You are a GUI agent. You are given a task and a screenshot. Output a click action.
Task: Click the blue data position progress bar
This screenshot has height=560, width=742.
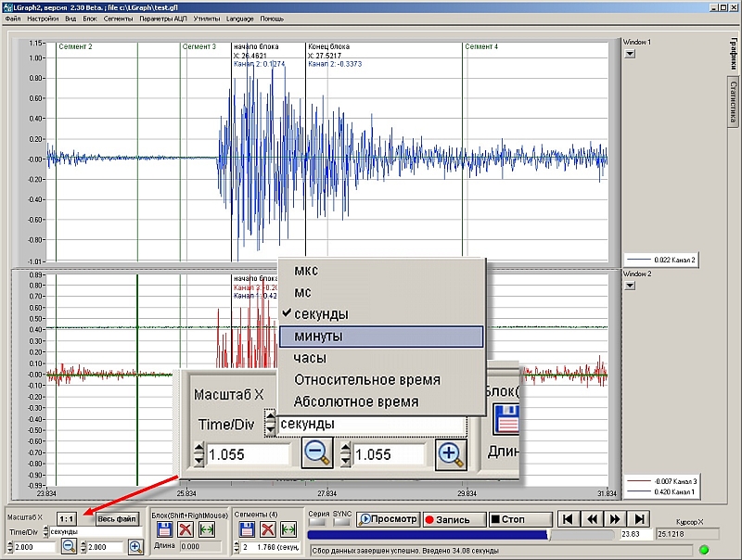click(x=428, y=535)
